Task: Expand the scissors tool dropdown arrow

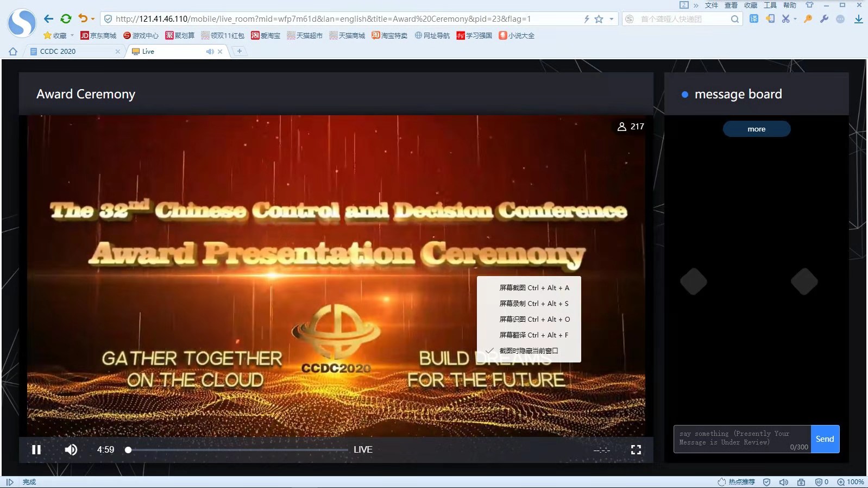Action: pyautogui.click(x=795, y=19)
